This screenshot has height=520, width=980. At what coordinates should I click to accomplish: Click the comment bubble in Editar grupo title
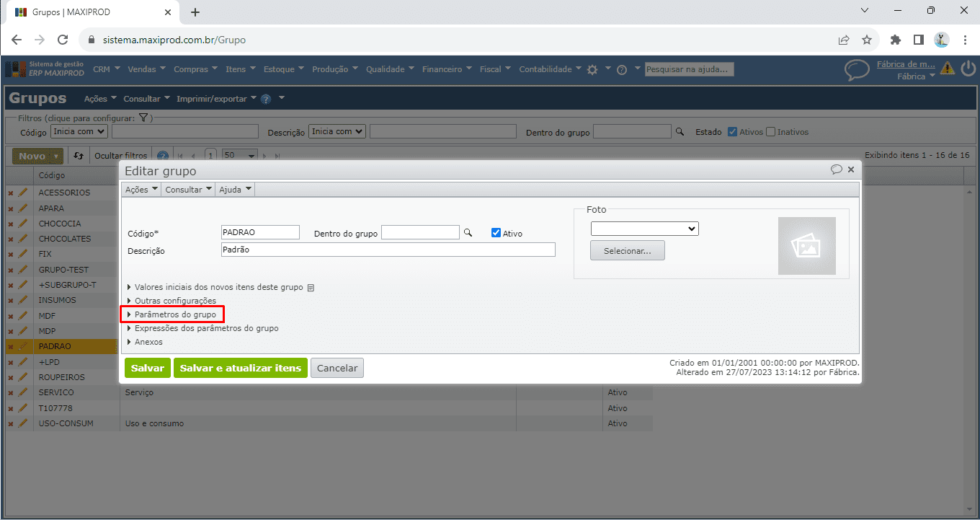837,169
